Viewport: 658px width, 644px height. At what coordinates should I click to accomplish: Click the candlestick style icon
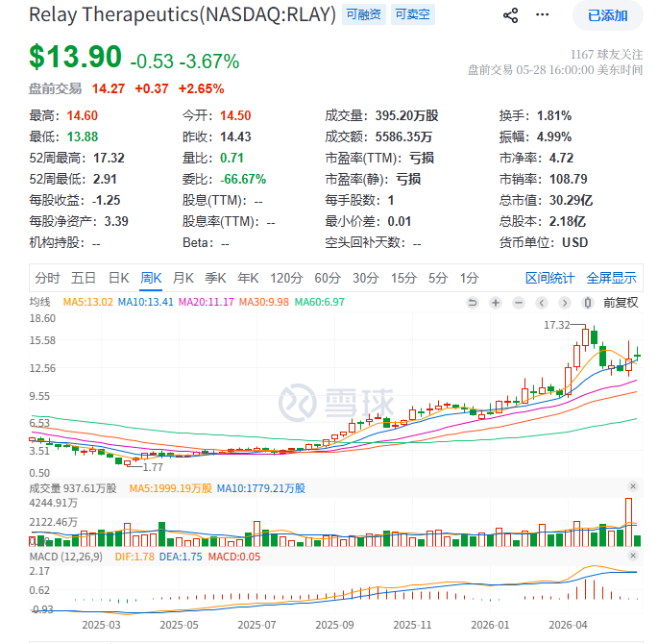coord(588,303)
